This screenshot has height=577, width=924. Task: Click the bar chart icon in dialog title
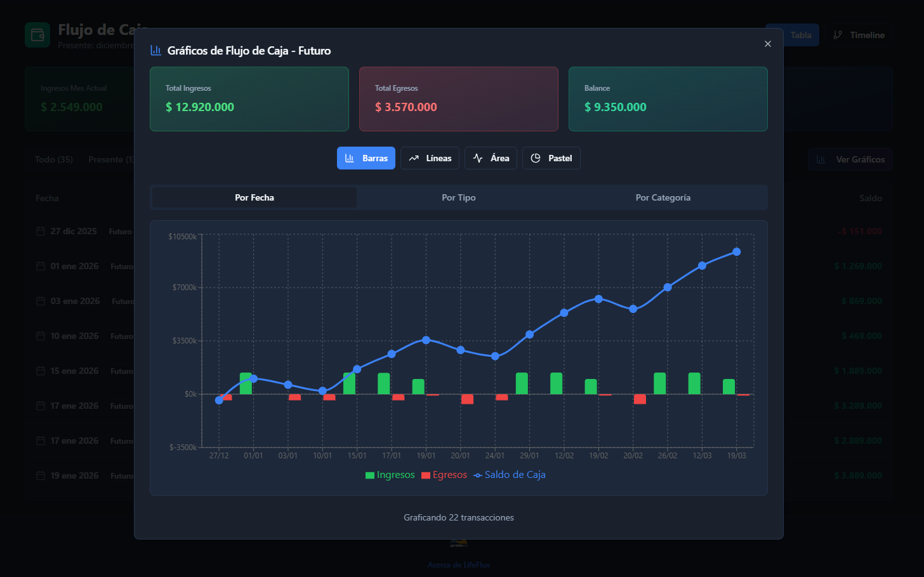coord(155,50)
